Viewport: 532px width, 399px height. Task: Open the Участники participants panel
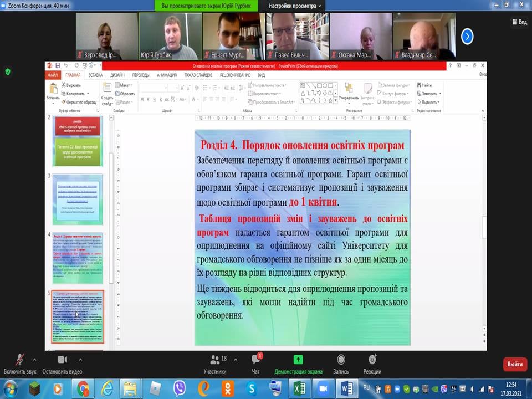[x=214, y=360]
